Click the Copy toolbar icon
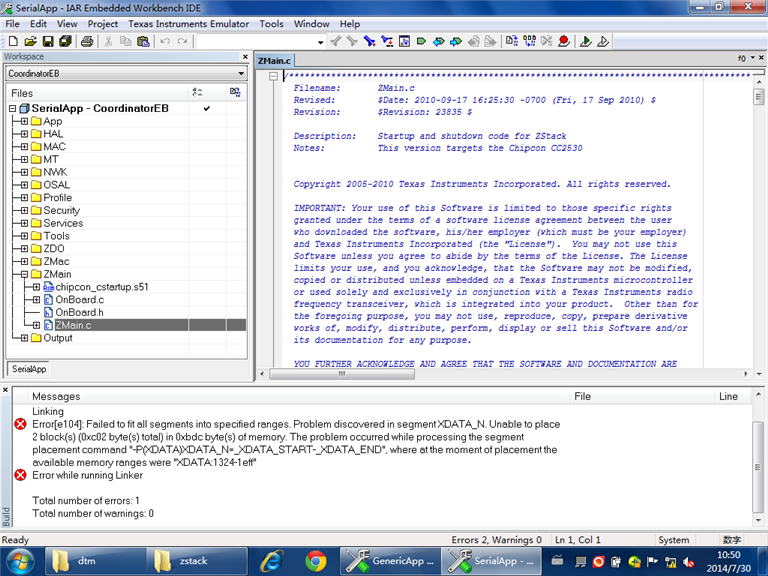The width and height of the screenshot is (768, 576). pos(126,42)
